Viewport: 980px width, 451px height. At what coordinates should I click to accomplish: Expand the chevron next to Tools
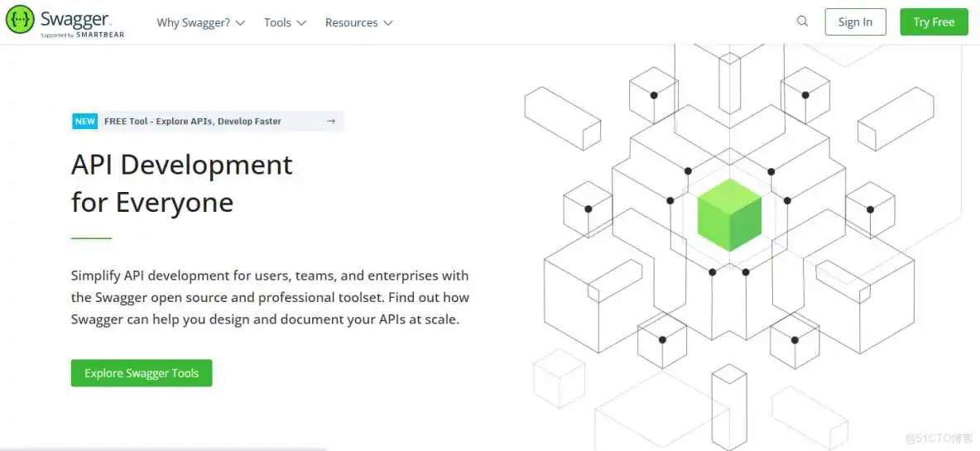coord(301,23)
